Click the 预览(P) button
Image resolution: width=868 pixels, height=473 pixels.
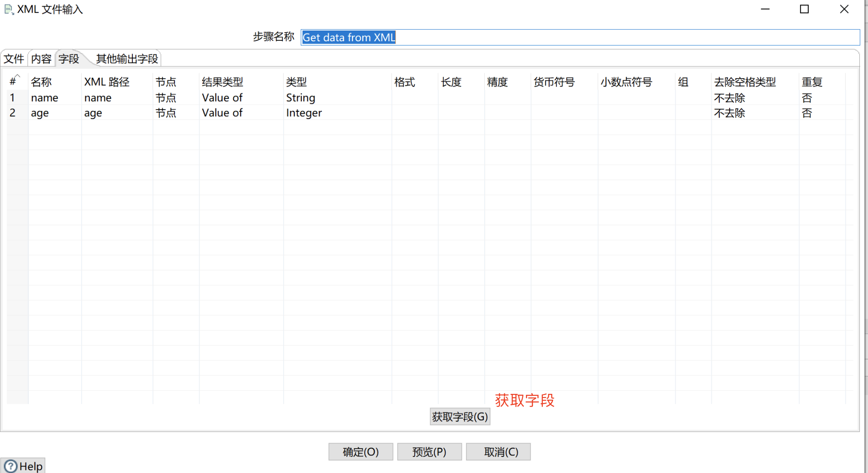429,452
